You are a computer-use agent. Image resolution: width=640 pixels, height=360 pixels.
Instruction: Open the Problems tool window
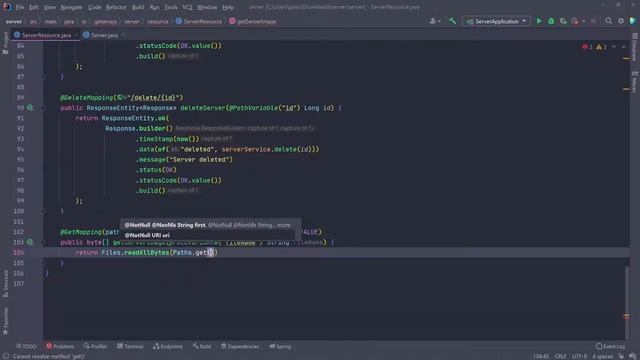click(60, 346)
